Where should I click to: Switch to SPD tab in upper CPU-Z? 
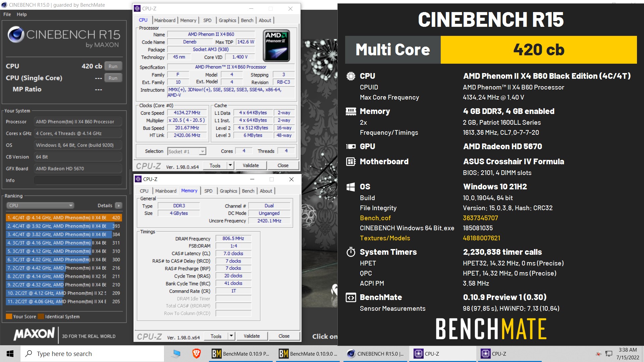coord(207,20)
